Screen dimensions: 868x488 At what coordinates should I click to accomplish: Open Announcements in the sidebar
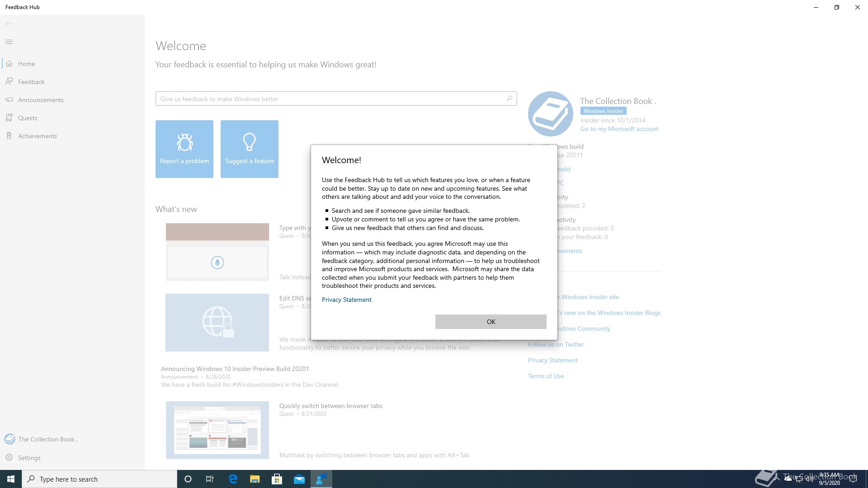pos(72,100)
